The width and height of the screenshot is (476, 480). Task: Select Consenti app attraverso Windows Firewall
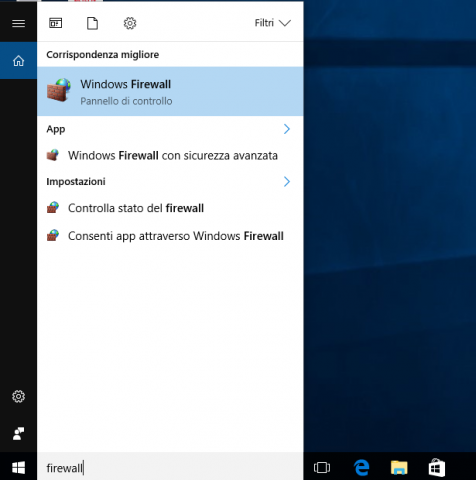(170, 236)
